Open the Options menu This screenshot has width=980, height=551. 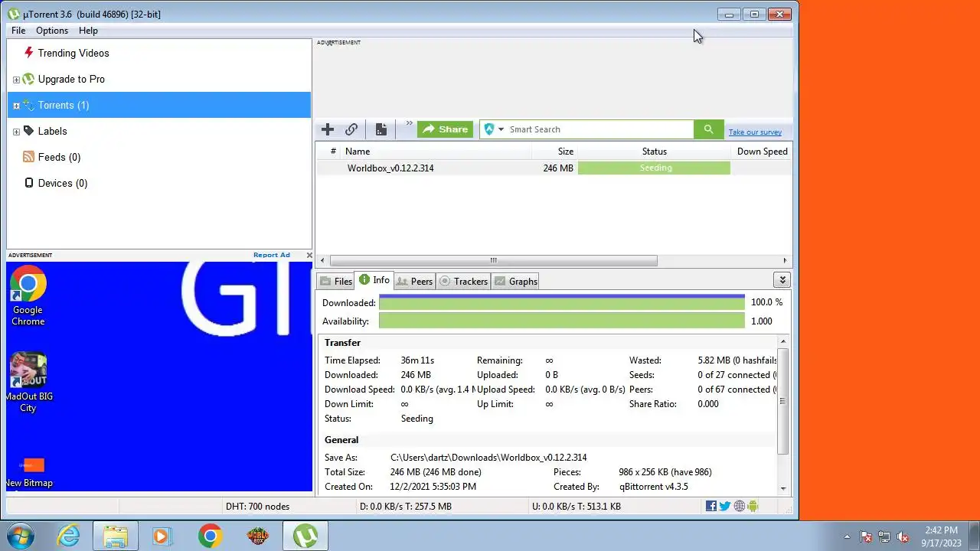(52, 31)
